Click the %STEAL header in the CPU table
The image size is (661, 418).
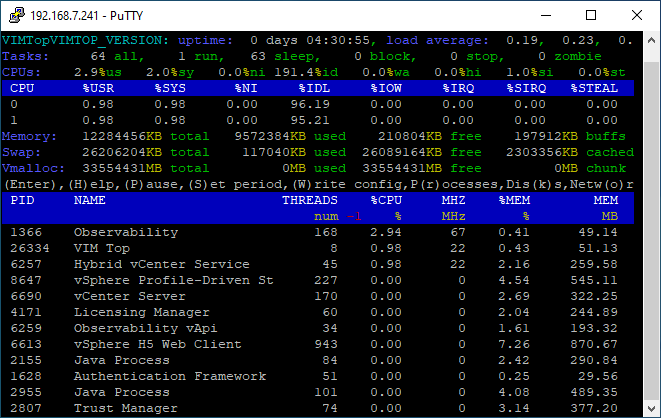594,88
